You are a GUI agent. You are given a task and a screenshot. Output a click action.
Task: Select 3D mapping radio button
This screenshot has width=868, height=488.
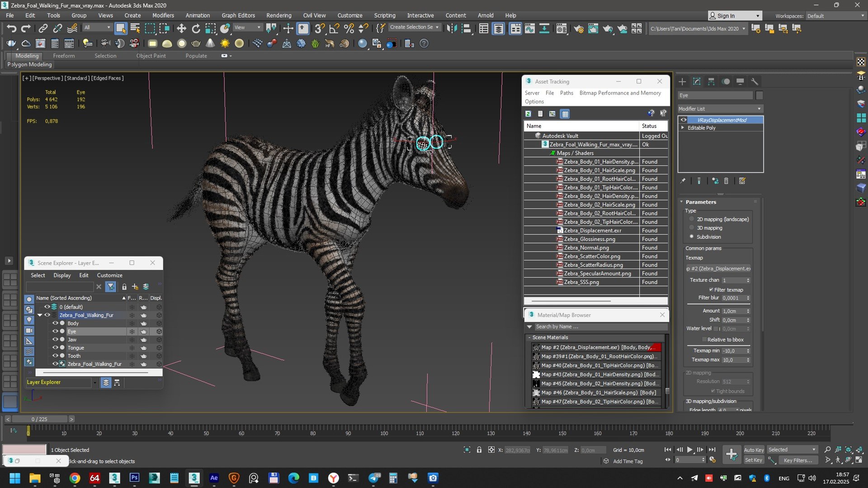[x=691, y=228]
